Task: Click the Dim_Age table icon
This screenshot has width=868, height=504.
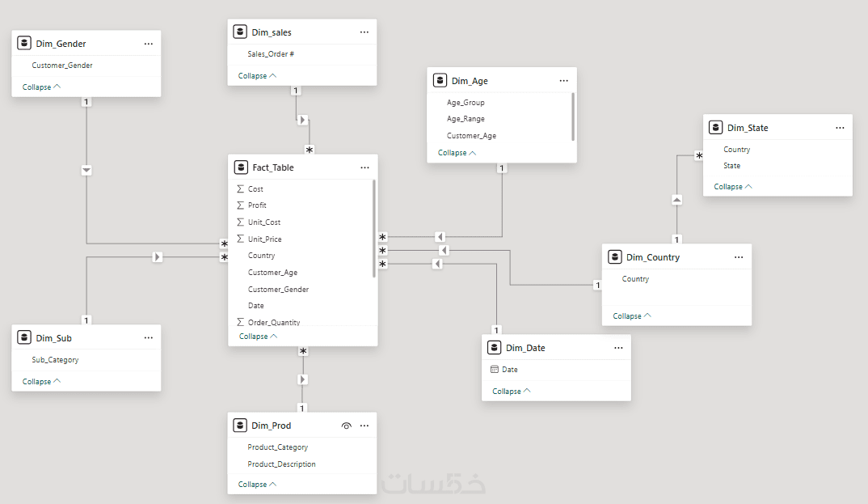Action: click(440, 81)
